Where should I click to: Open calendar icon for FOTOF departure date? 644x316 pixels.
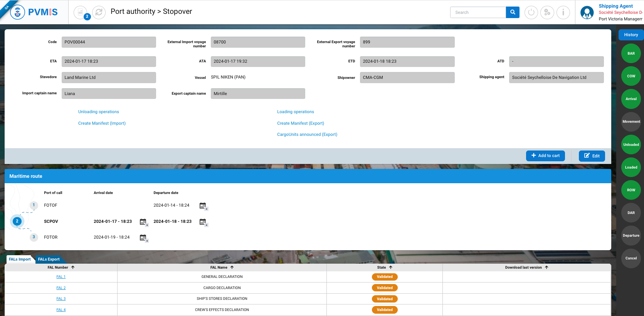tap(203, 206)
